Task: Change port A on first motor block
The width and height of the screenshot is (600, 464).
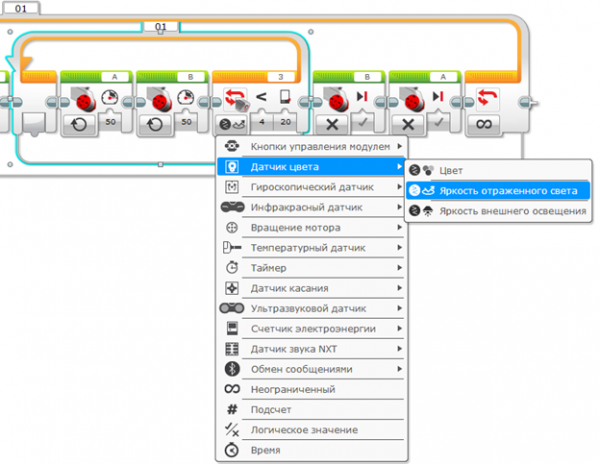Action: coord(114,77)
